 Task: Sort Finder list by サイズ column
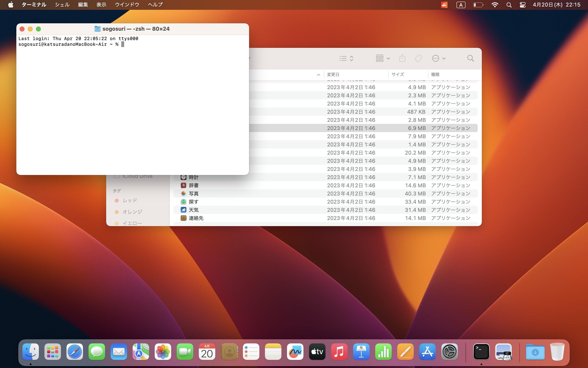pos(408,74)
